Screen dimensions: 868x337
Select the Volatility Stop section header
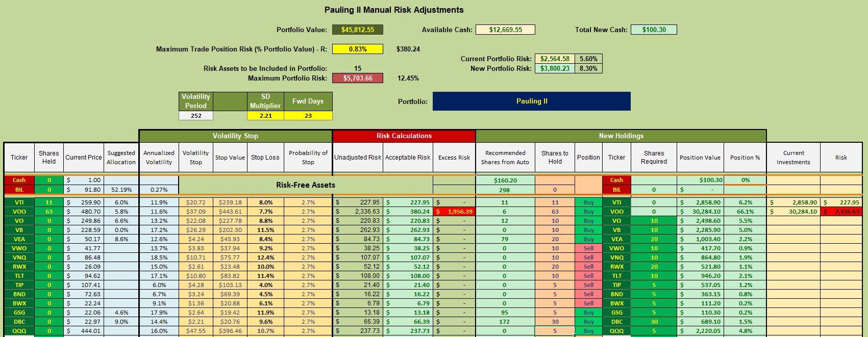(x=235, y=136)
